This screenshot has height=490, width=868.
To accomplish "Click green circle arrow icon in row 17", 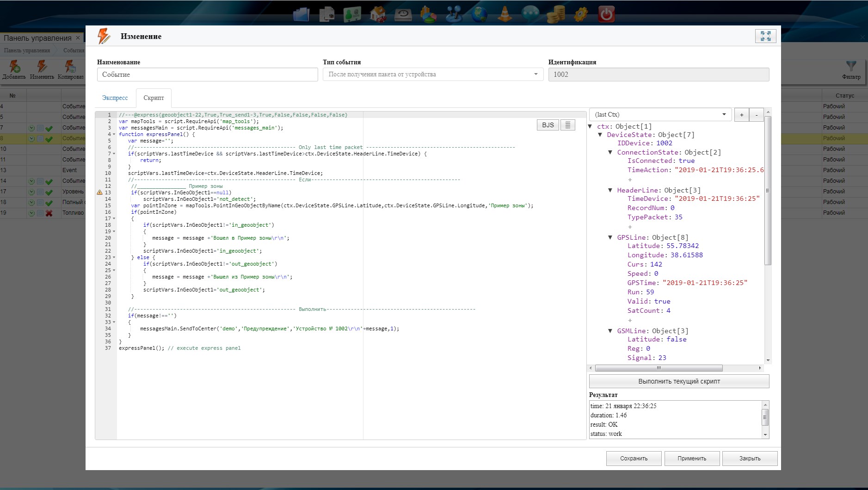I will point(31,192).
